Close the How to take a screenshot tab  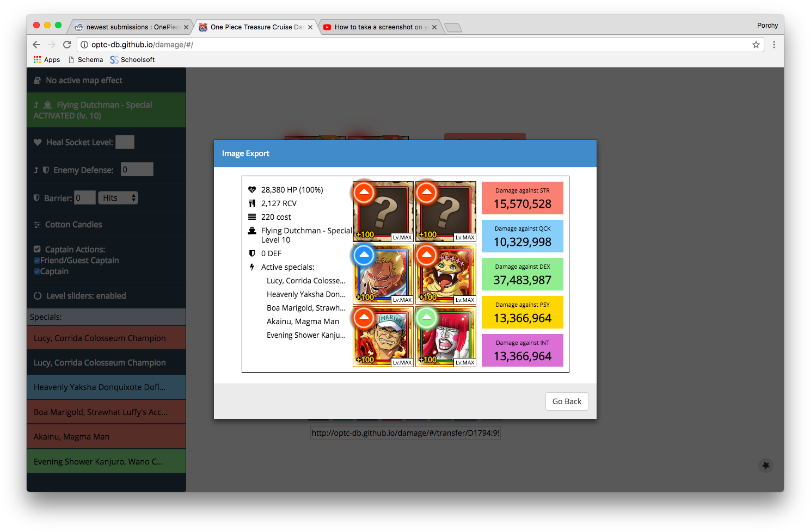pos(434,27)
